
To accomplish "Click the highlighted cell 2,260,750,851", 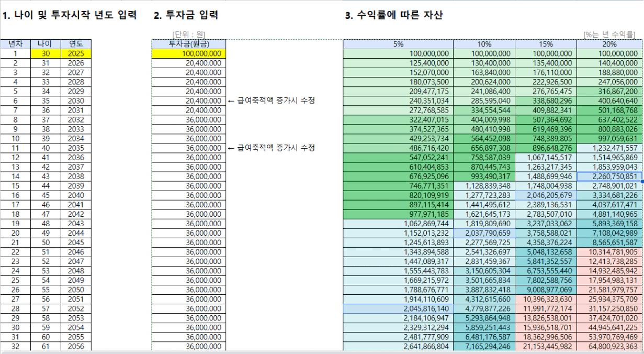I will coord(609,176).
